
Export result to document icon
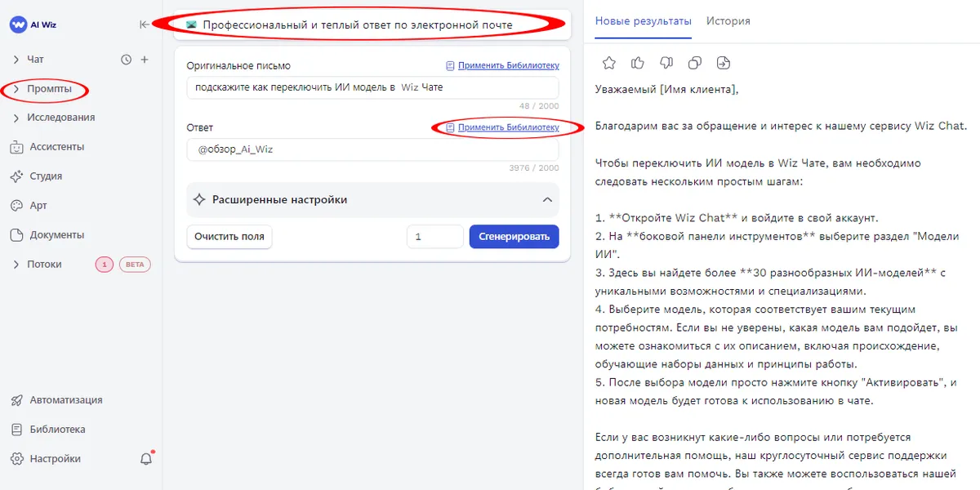pyautogui.click(x=724, y=63)
